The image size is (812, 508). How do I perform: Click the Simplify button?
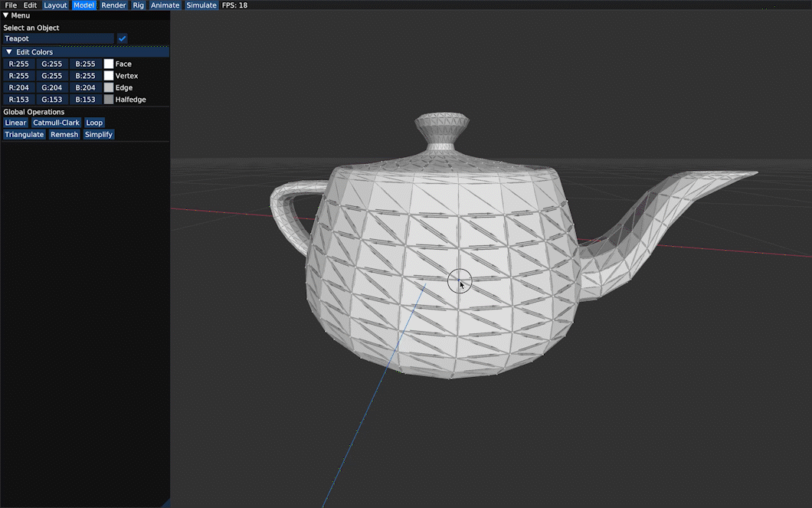[x=98, y=135]
